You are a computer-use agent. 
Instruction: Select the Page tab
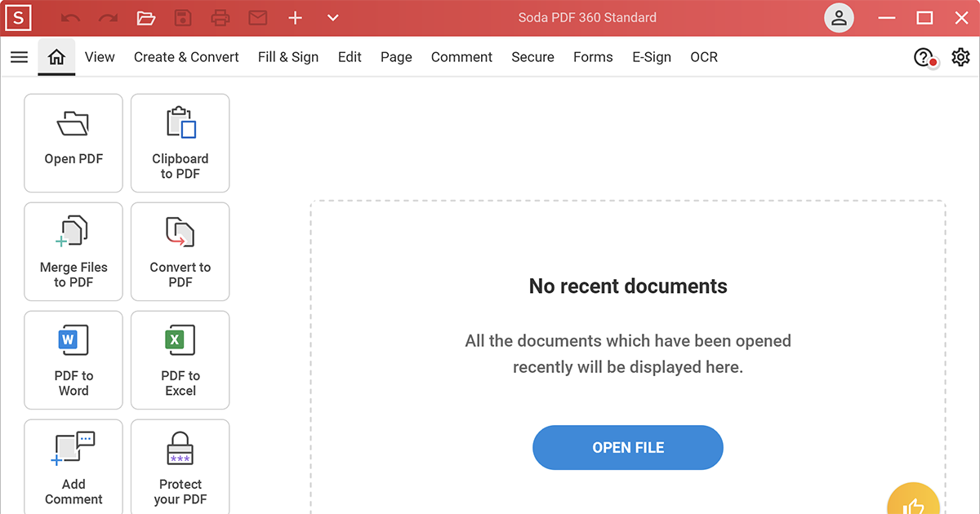click(396, 57)
